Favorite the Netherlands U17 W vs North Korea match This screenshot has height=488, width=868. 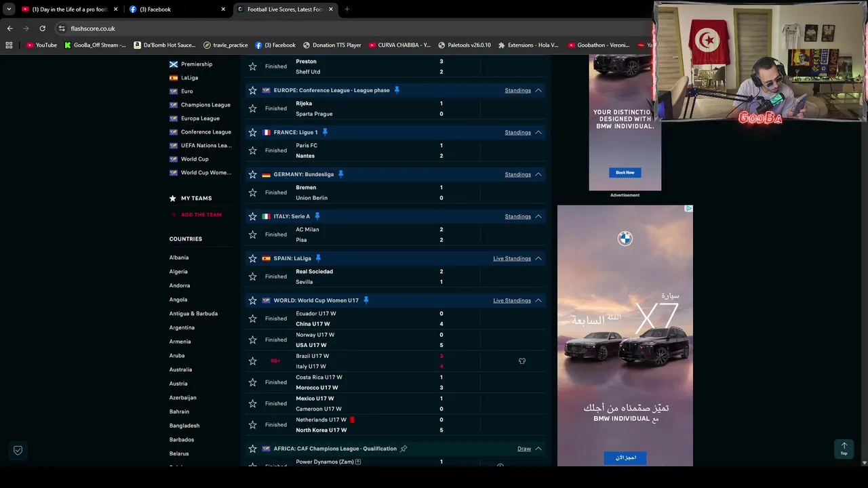click(252, 425)
